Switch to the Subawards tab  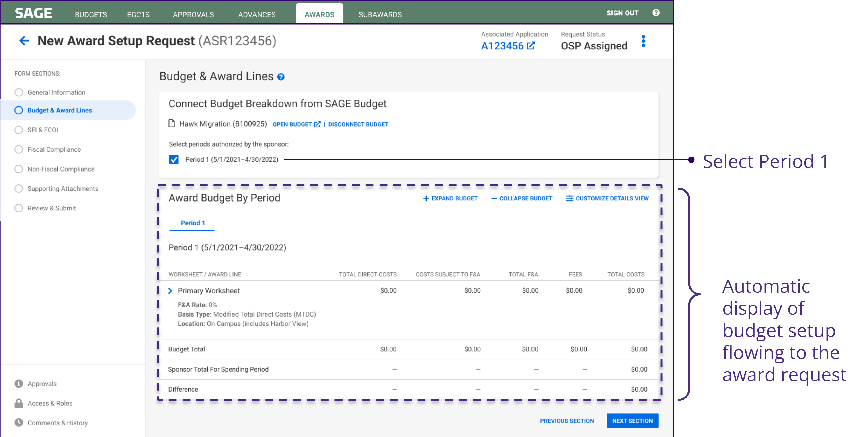click(380, 15)
